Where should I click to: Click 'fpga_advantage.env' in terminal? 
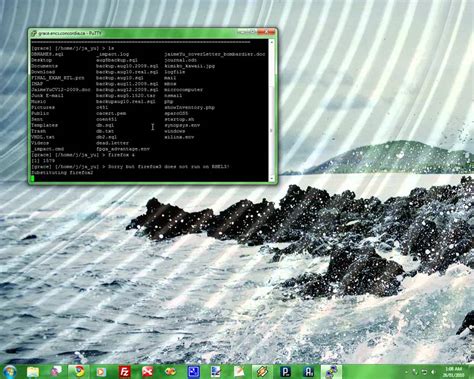pos(123,149)
